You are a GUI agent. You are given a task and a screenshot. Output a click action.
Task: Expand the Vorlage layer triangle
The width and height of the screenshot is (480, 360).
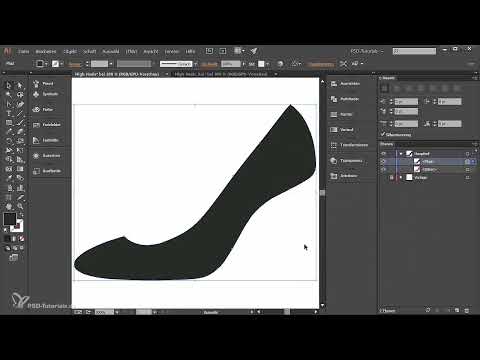401,178
